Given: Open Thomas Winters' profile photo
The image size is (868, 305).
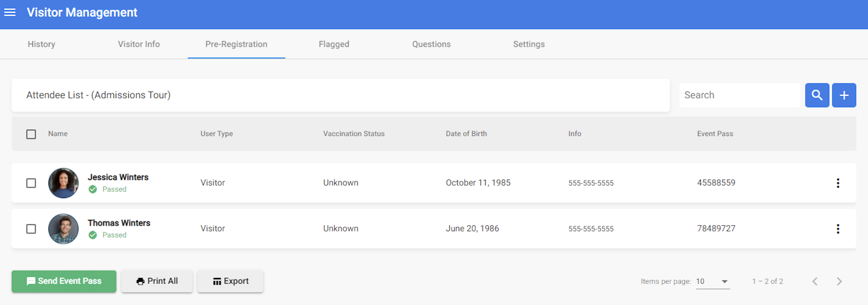Looking at the screenshot, I should coord(63,229).
